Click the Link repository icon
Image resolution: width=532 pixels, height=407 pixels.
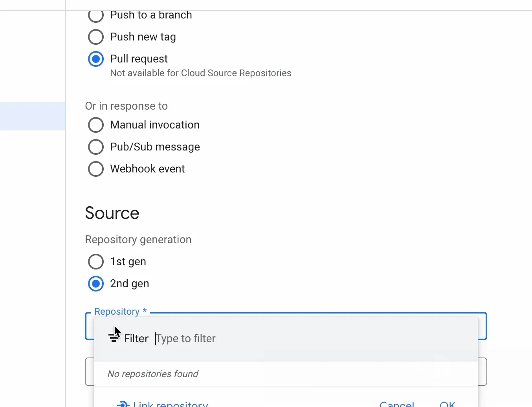coord(123,404)
